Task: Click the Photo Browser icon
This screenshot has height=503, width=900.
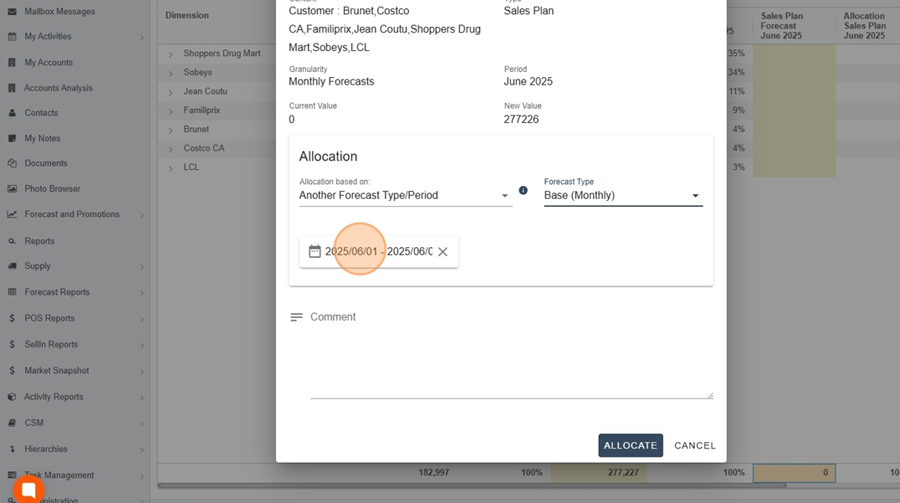Action: pos(12,188)
